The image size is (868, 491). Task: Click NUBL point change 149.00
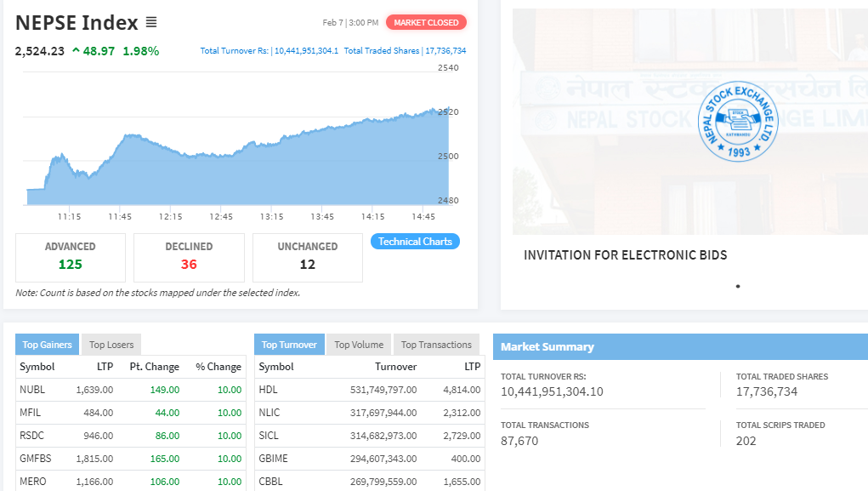pyautogui.click(x=165, y=390)
